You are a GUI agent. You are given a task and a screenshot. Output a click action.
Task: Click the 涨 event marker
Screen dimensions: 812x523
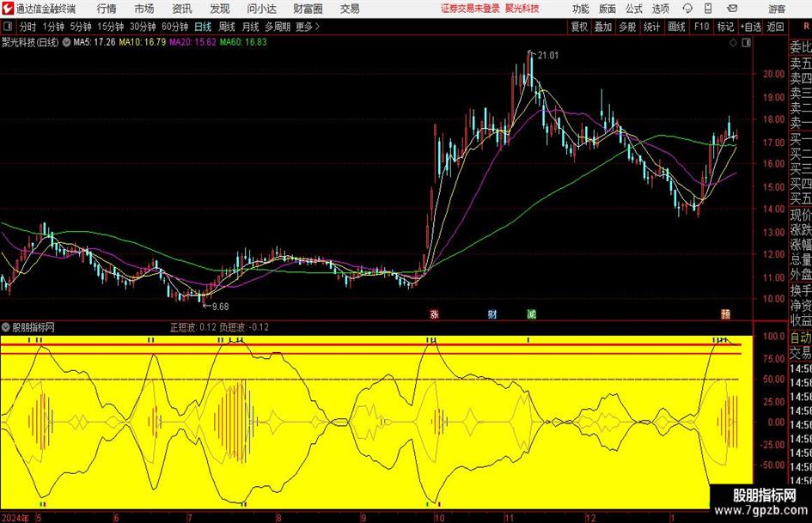point(435,313)
